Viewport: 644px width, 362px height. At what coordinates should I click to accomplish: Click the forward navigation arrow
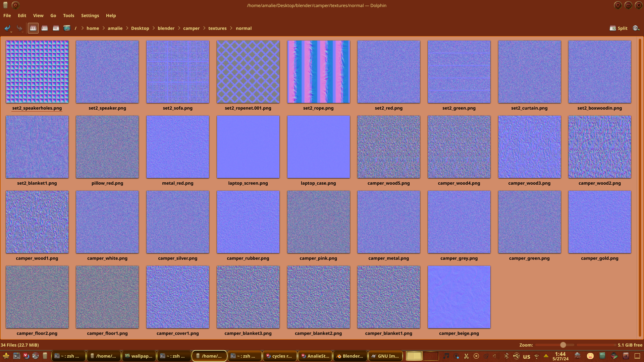click(x=19, y=28)
